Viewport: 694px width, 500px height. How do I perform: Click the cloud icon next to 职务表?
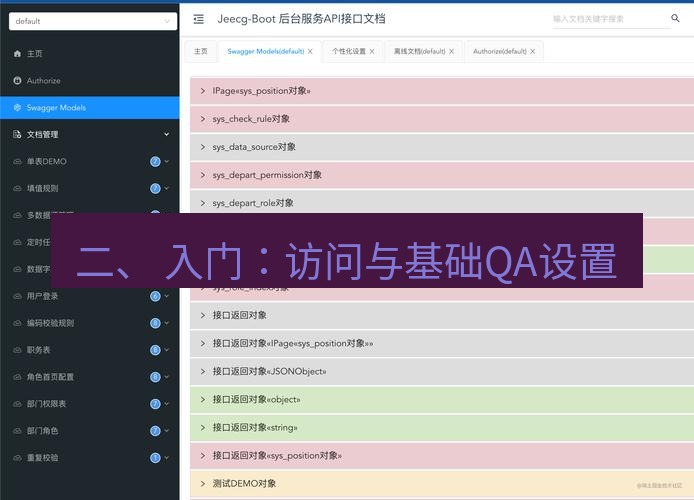click(x=17, y=350)
